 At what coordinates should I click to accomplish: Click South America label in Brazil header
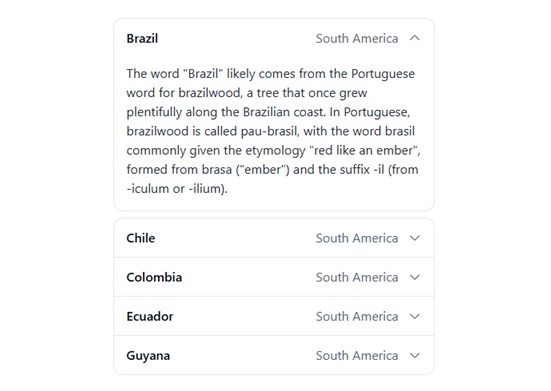point(357,38)
